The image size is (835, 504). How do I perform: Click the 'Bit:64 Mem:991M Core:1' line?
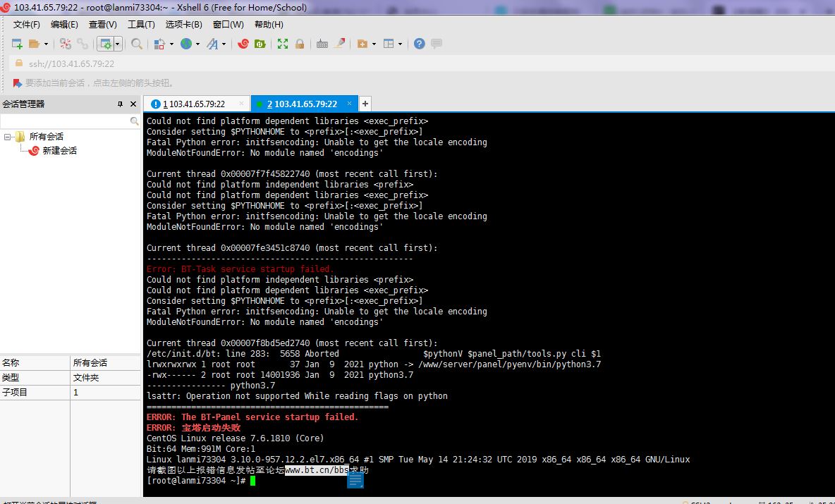tap(201, 448)
